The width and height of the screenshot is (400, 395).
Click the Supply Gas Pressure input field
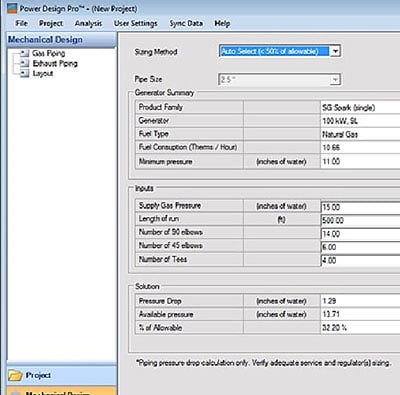361,207
